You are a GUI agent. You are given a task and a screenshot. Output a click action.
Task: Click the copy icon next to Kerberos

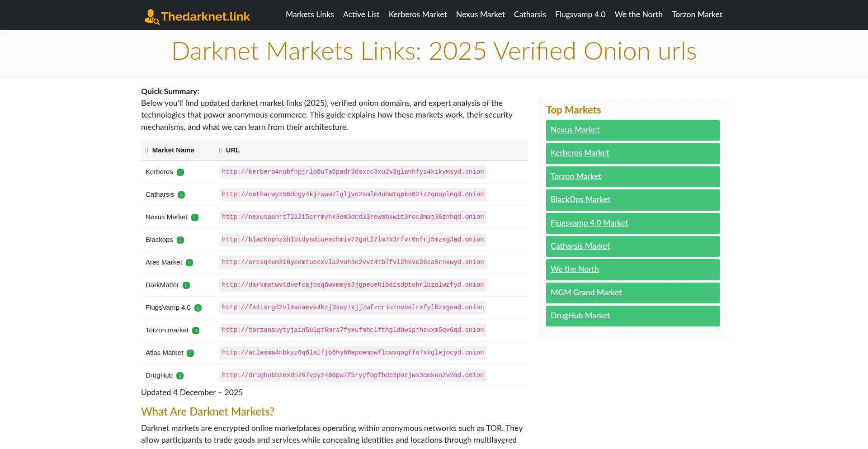180,172
